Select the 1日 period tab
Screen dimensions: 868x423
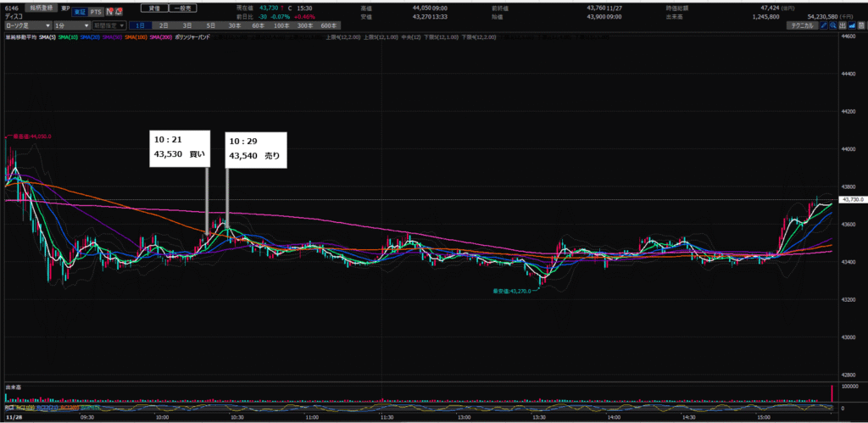(x=139, y=26)
